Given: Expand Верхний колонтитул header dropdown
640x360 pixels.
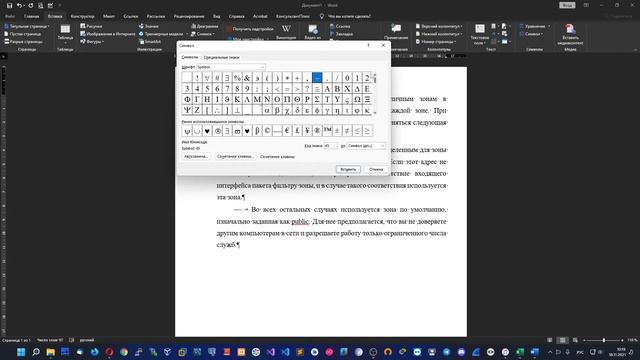Looking at the screenshot, I should point(439,26).
